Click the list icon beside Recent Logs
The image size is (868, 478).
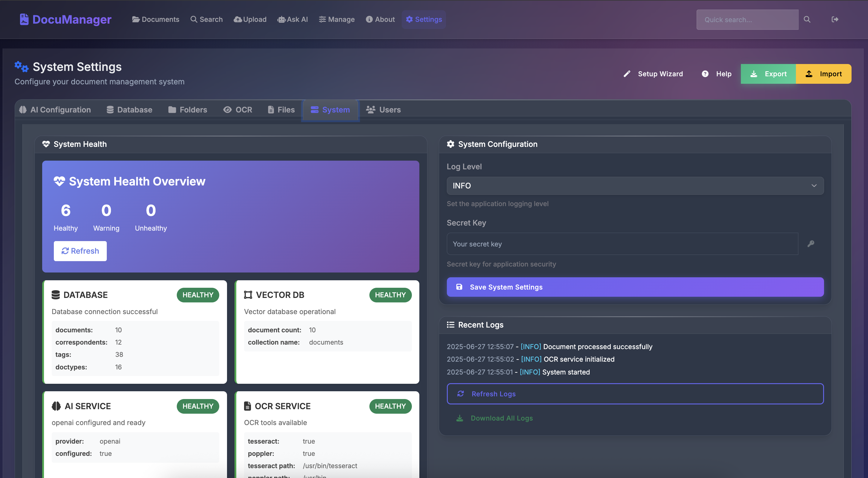(450, 325)
